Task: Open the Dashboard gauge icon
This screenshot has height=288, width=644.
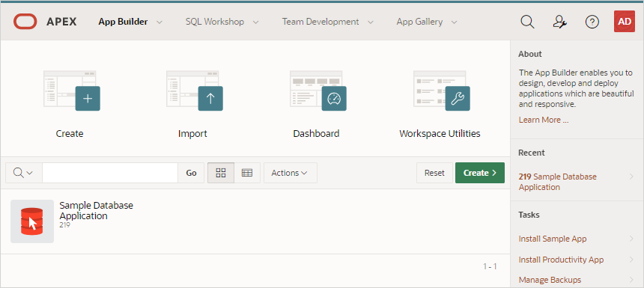Action: coord(334,99)
